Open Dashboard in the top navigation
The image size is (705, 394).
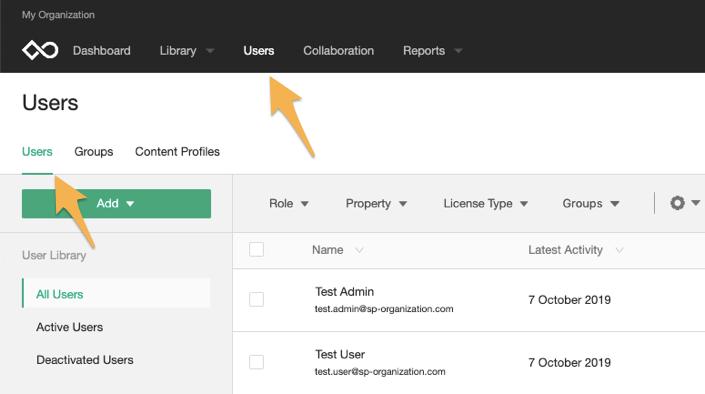click(x=102, y=50)
